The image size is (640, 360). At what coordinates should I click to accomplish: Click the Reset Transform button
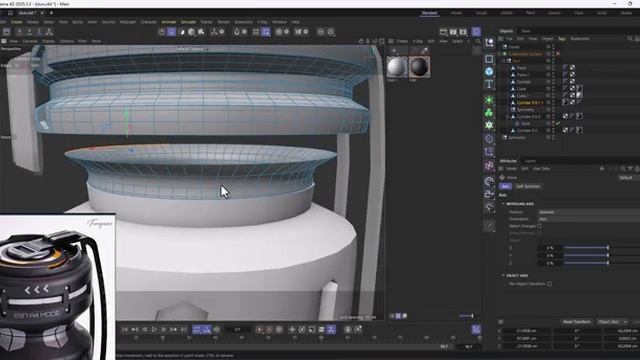[x=576, y=322]
